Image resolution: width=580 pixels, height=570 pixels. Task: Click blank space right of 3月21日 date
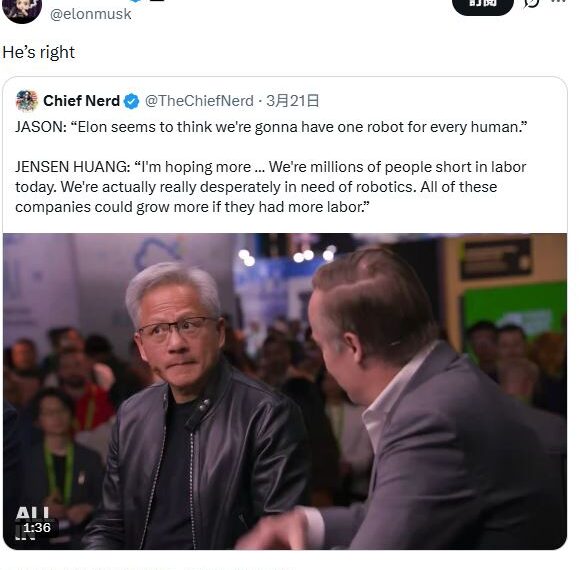pyautogui.click(x=440, y=101)
